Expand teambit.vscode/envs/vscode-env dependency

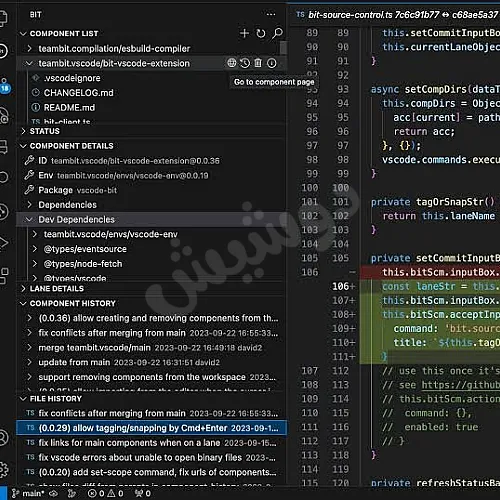point(35,234)
